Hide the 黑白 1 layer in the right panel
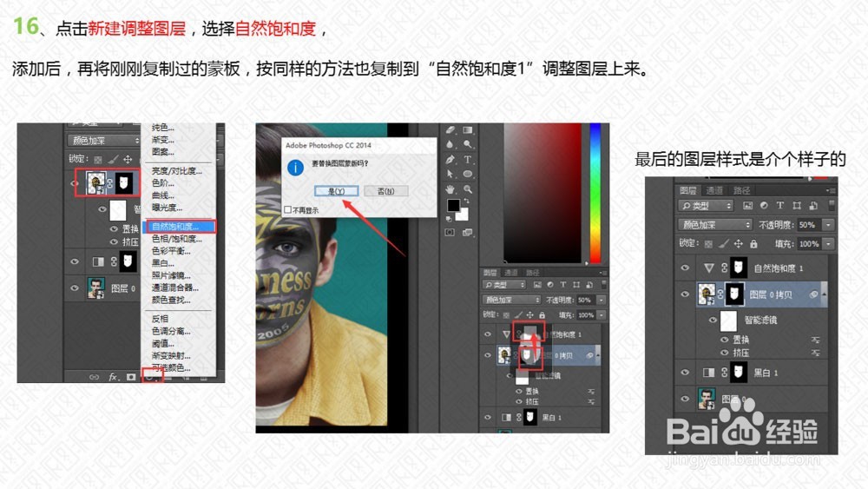Viewport: 868px width, 489px height. [686, 373]
